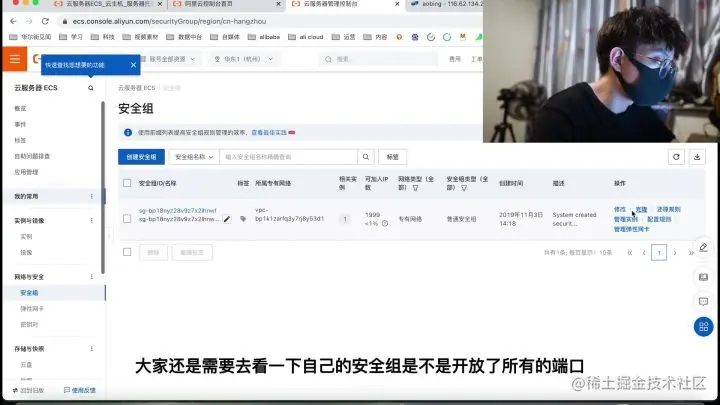Open the 学习 bookmarks folder

(71, 37)
